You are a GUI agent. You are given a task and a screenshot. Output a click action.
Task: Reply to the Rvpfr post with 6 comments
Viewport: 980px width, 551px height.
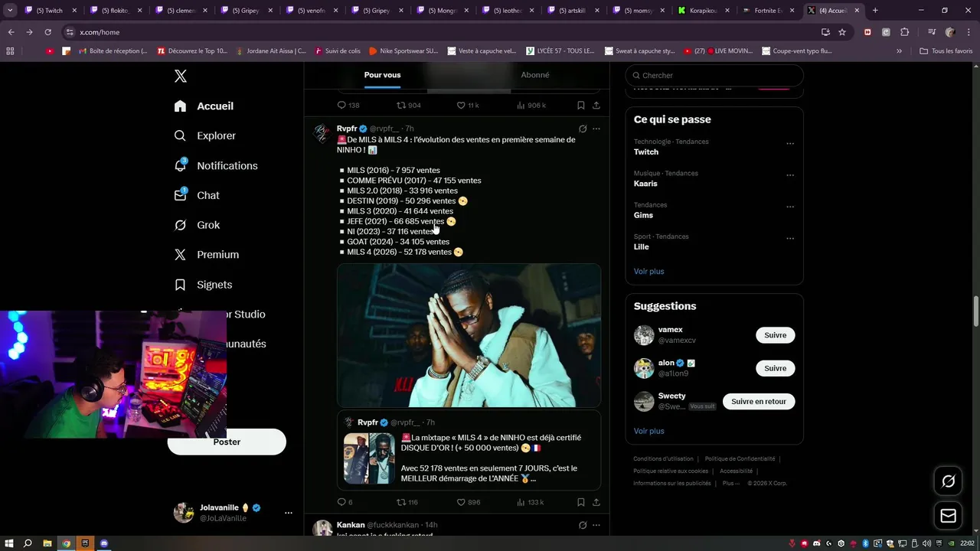pyautogui.click(x=345, y=502)
